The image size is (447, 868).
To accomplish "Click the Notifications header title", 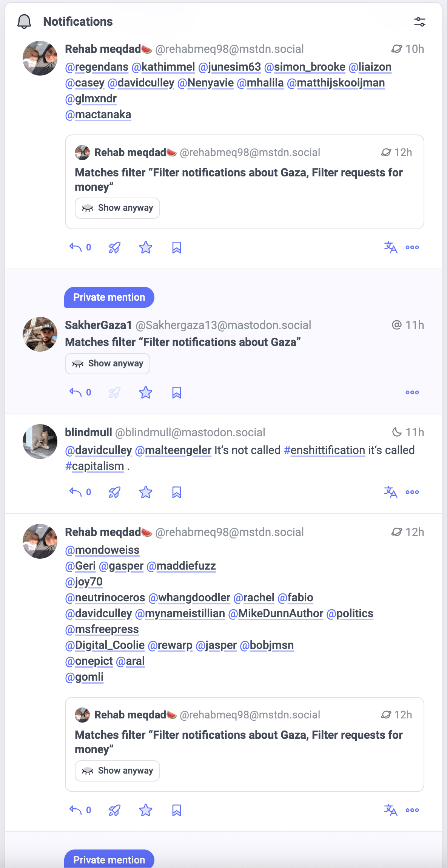I will coord(78,22).
